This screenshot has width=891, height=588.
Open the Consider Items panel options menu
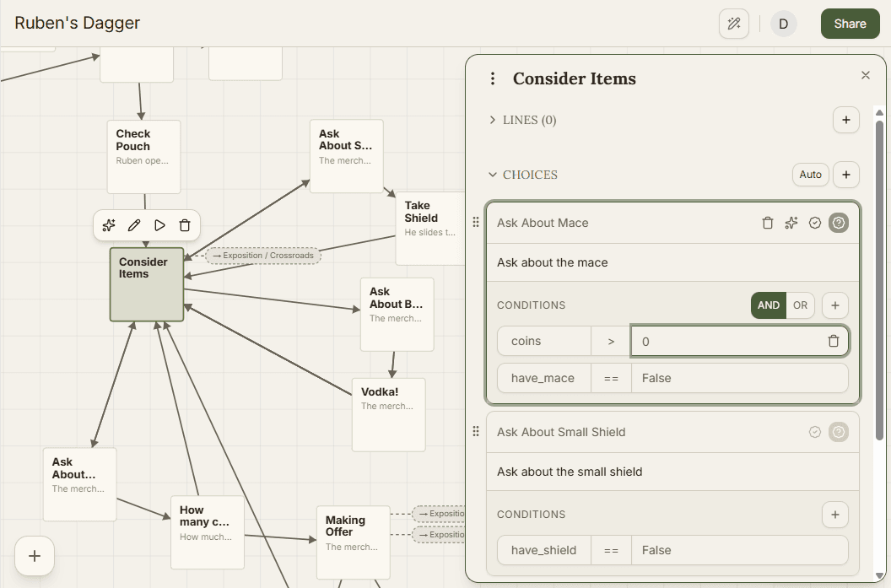[493, 78]
